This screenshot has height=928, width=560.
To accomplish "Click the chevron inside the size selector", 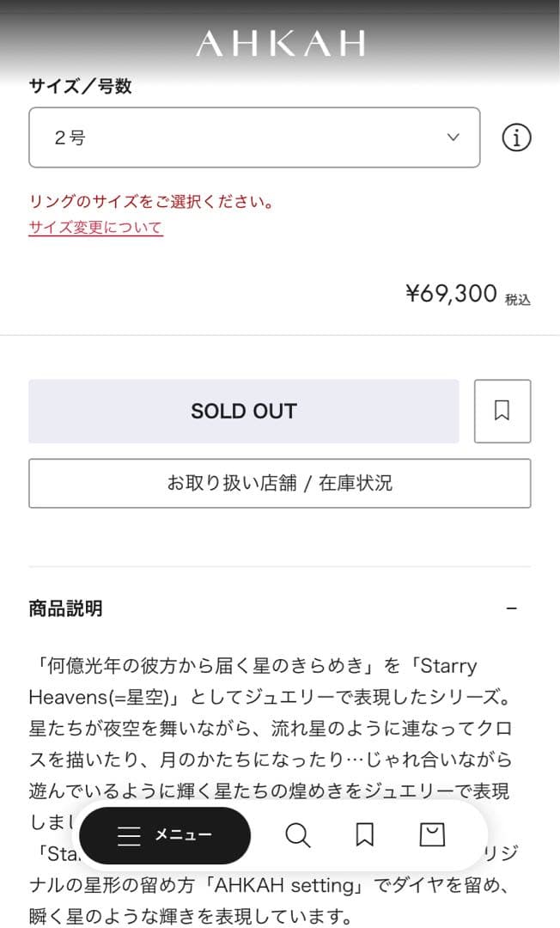I will coord(453,137).
